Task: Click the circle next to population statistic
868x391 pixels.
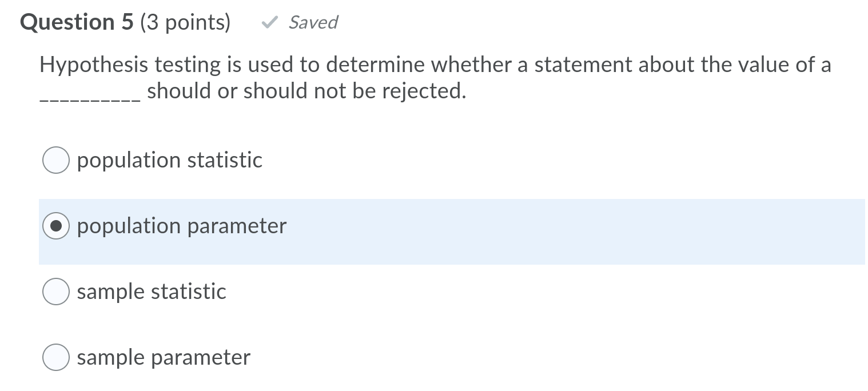Action: (55, 160)
